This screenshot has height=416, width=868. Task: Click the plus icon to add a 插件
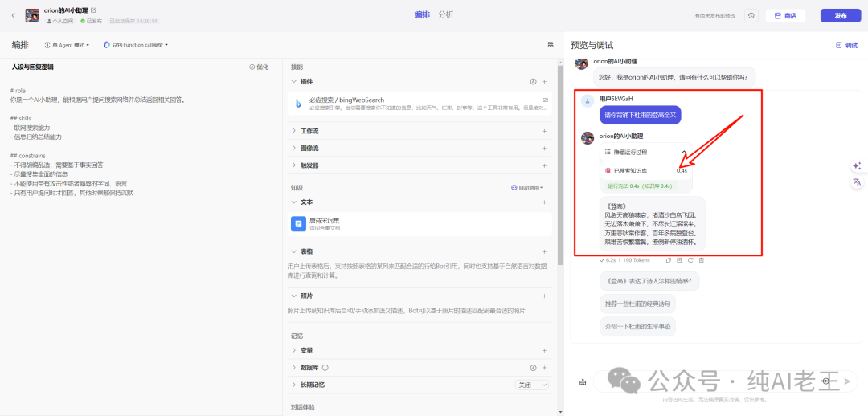tap(544, 82)
